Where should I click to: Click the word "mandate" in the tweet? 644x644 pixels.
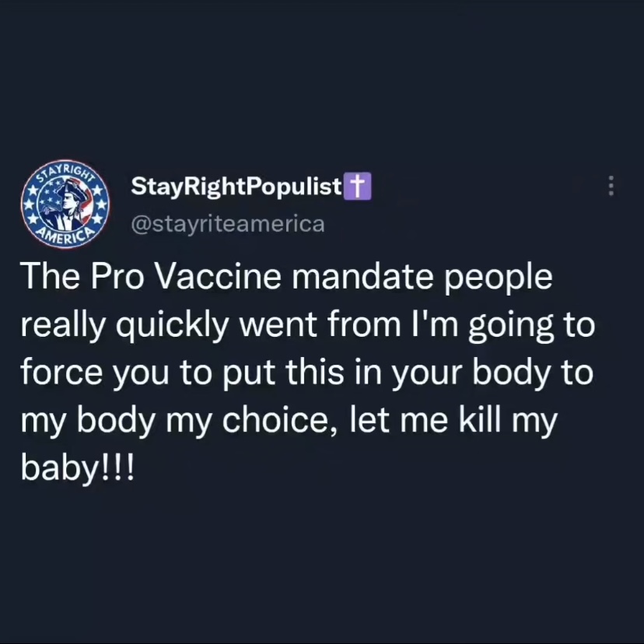click(362, 276)
